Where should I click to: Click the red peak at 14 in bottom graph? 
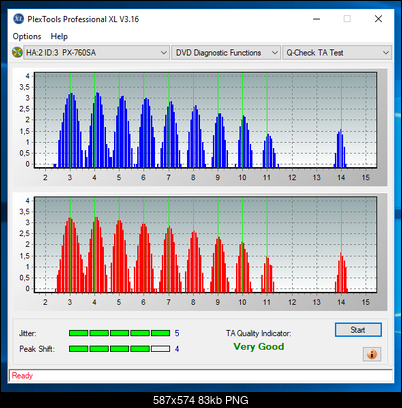(341, 273)
